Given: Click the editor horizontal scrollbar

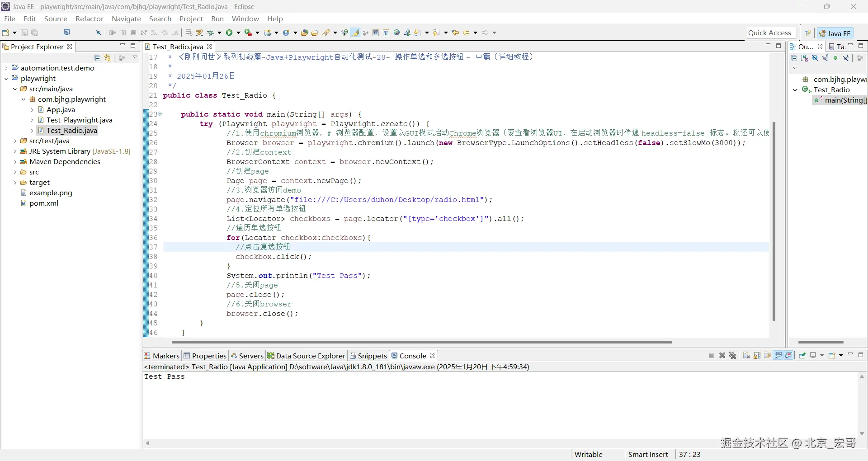Looking at the screenshot, I should point(421,342).
